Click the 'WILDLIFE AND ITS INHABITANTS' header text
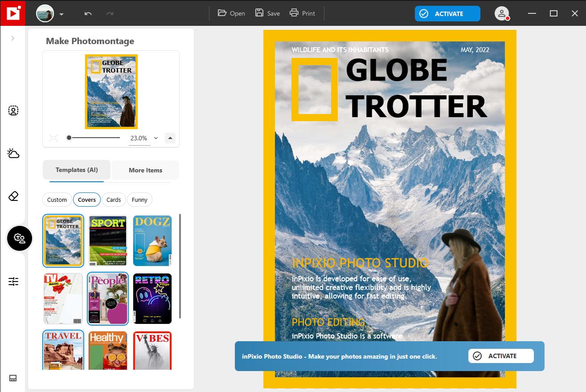The height and width of the screenshot is (392, 586). pos(340,50)
